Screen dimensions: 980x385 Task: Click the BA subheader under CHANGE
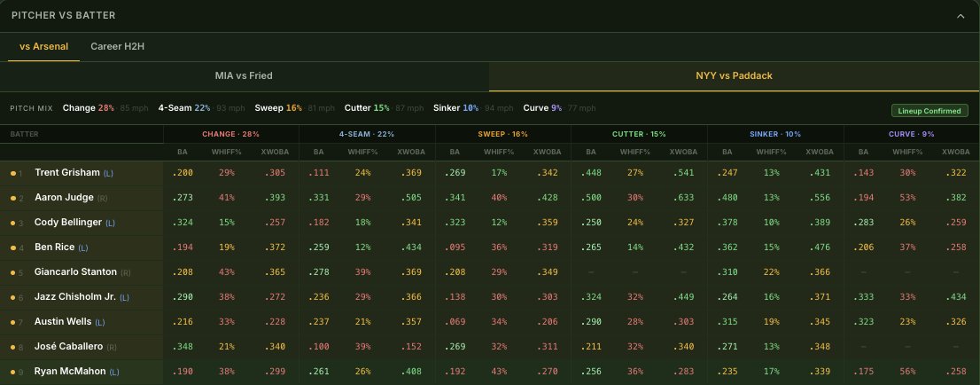(183, 152)
